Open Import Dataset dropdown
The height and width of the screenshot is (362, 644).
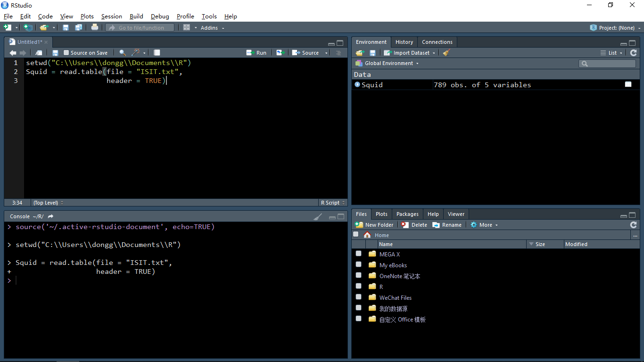click(x=410, y=53)
